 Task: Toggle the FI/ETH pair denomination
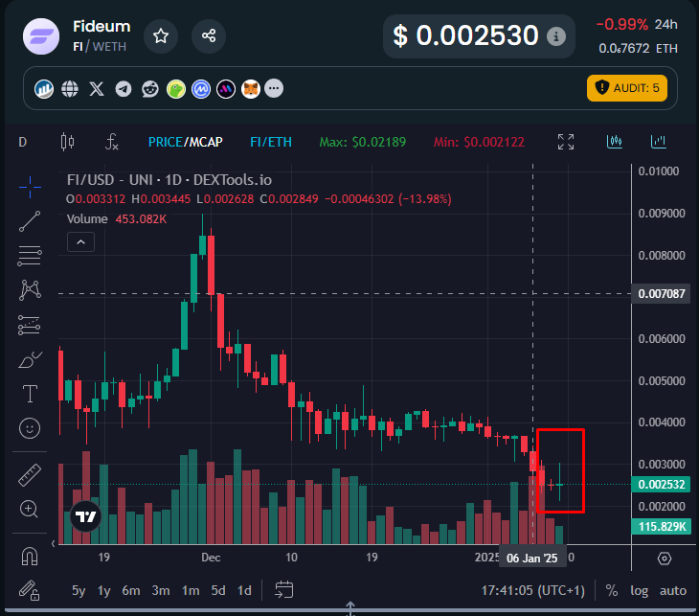[x=271, y=142]
